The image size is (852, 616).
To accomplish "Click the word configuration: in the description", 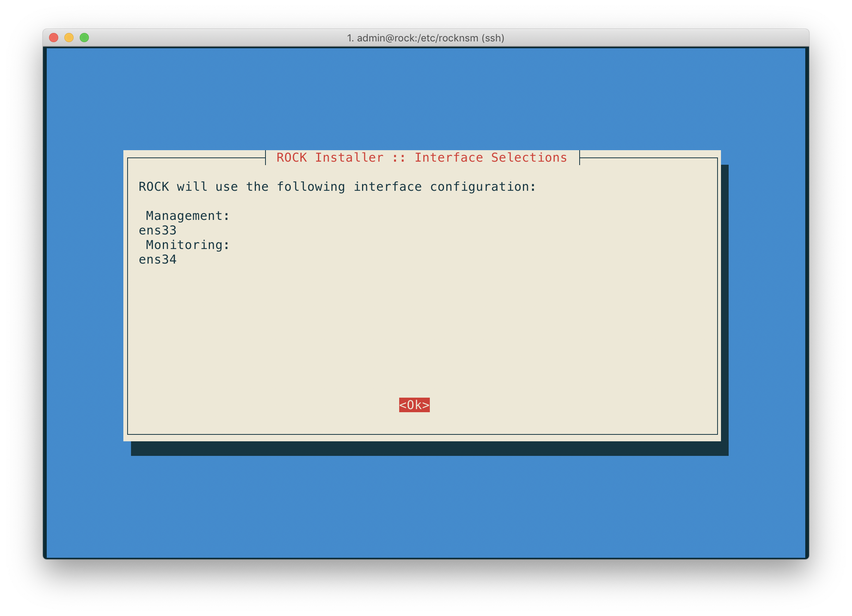I will point(483,187).
